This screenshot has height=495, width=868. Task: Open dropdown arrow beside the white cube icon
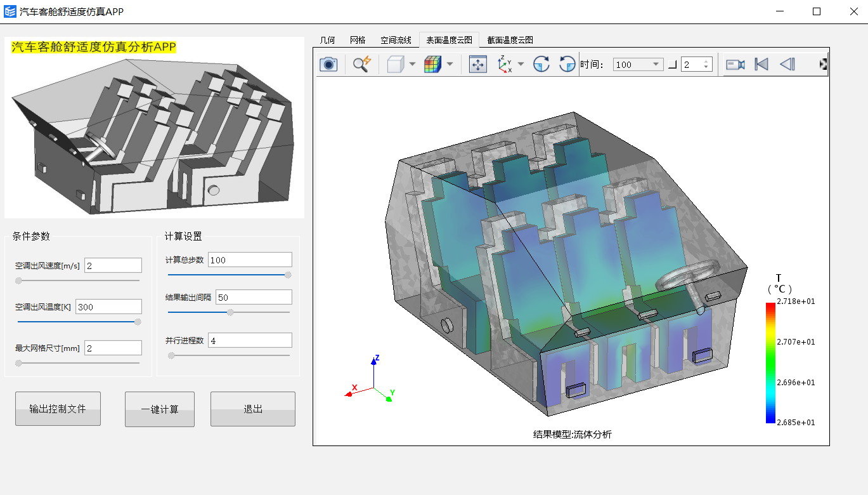[412, 64]
